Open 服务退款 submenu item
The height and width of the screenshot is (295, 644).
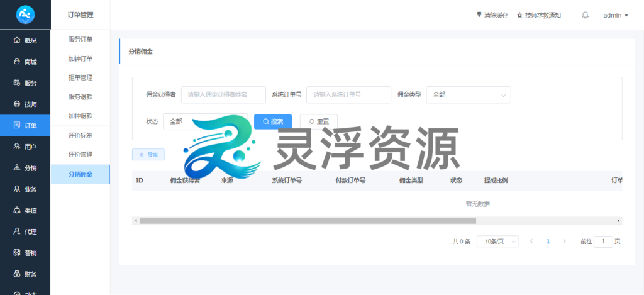(80, 97)
